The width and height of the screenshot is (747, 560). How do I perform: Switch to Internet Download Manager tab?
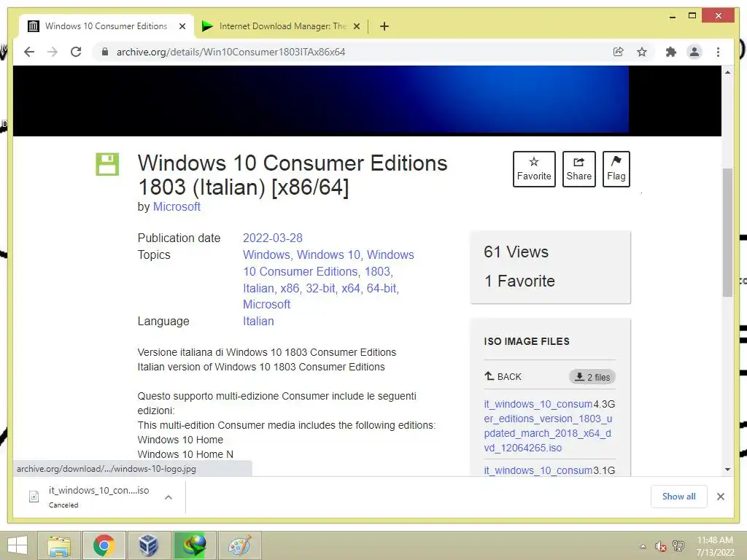[x=281, y=26]
